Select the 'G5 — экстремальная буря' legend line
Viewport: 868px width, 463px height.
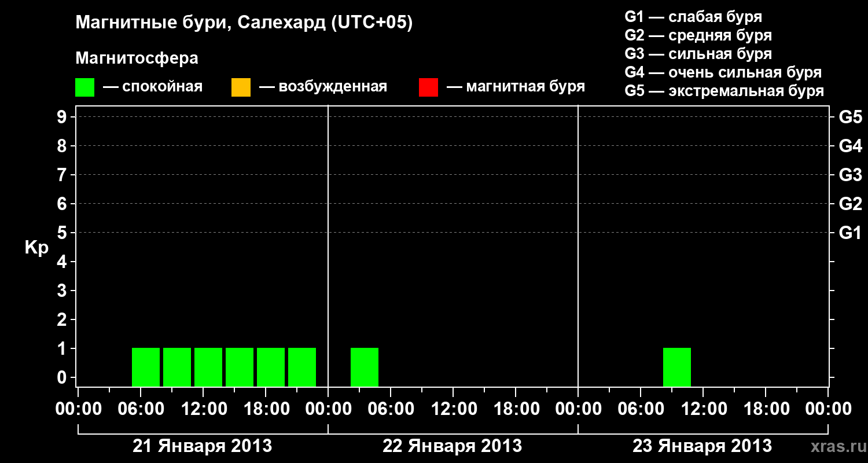[x=724, y=91]
